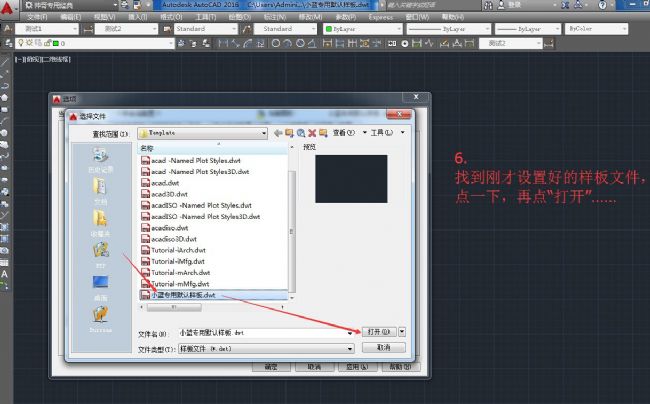Expand the file type (文件类型) dropdown

350,348
